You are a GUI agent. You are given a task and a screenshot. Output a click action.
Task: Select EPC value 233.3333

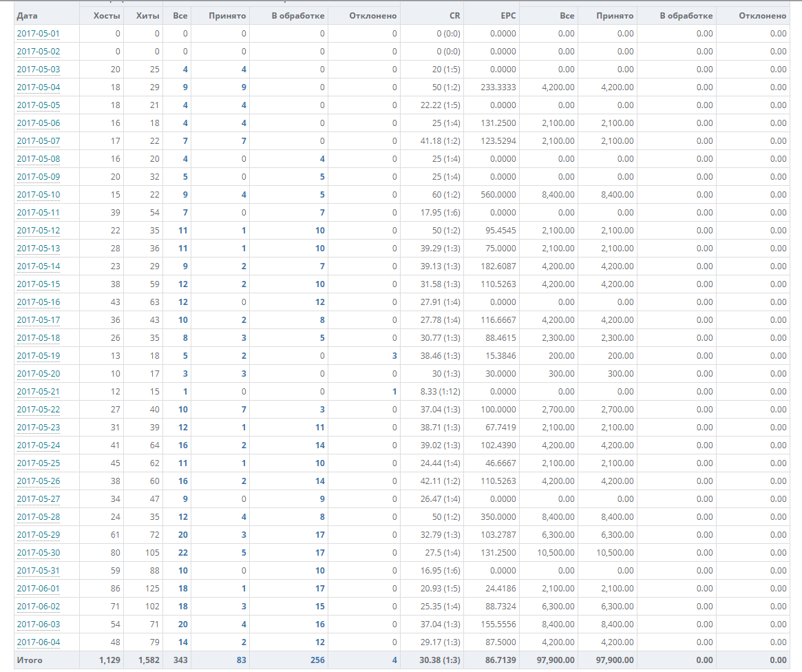498,87
